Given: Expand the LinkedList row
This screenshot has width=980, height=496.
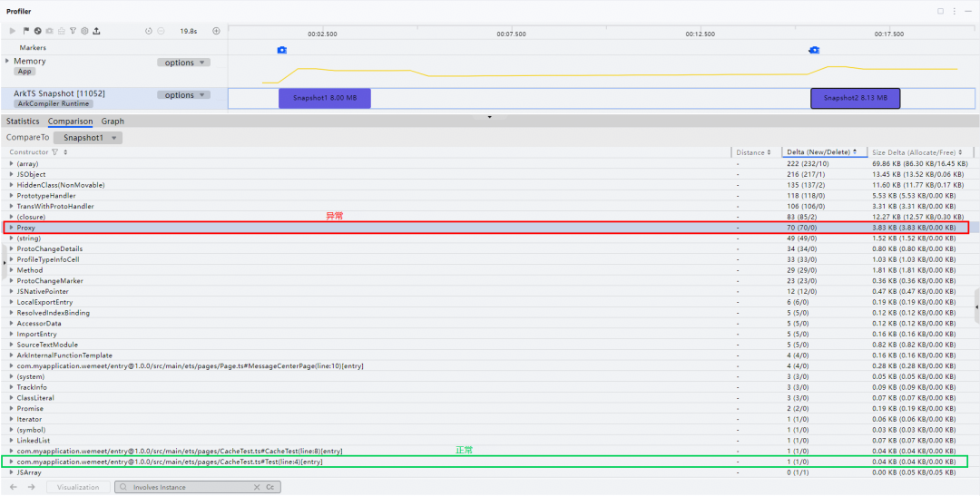Looking at the screenshot, I should click(11, 441).
